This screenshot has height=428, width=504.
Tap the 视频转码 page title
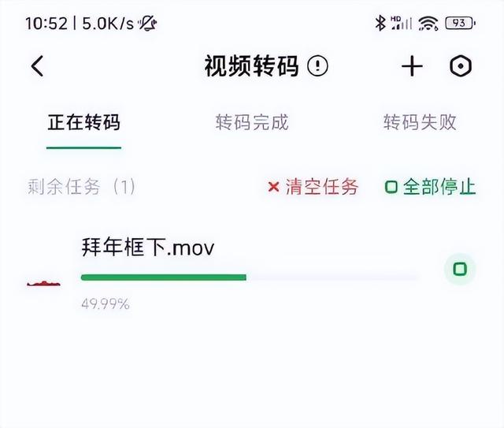(252, 66)
